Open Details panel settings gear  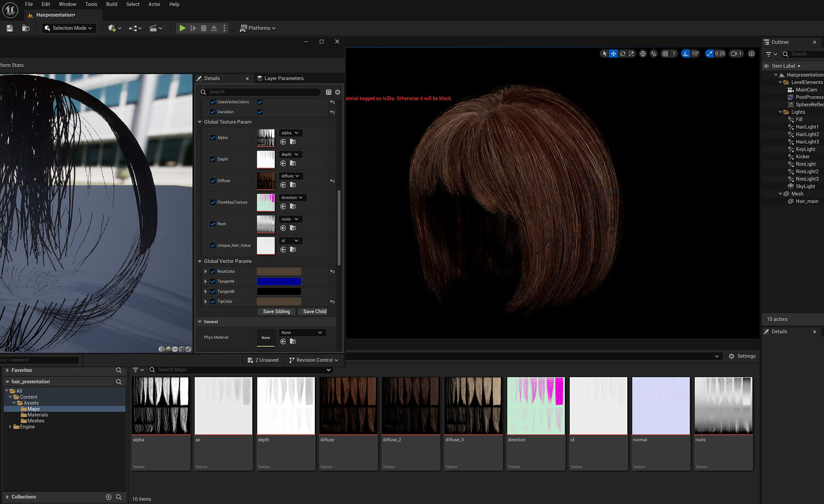[x=337, y=92]
